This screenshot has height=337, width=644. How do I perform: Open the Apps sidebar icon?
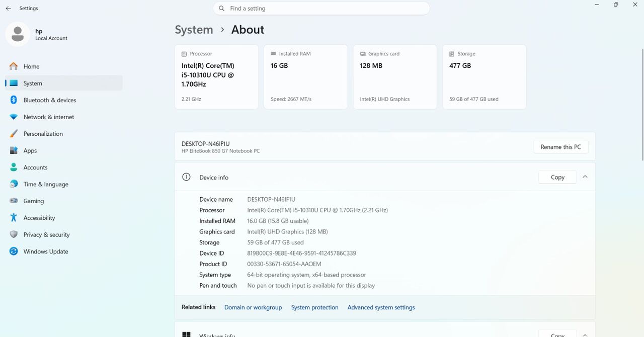coord(14,150)
